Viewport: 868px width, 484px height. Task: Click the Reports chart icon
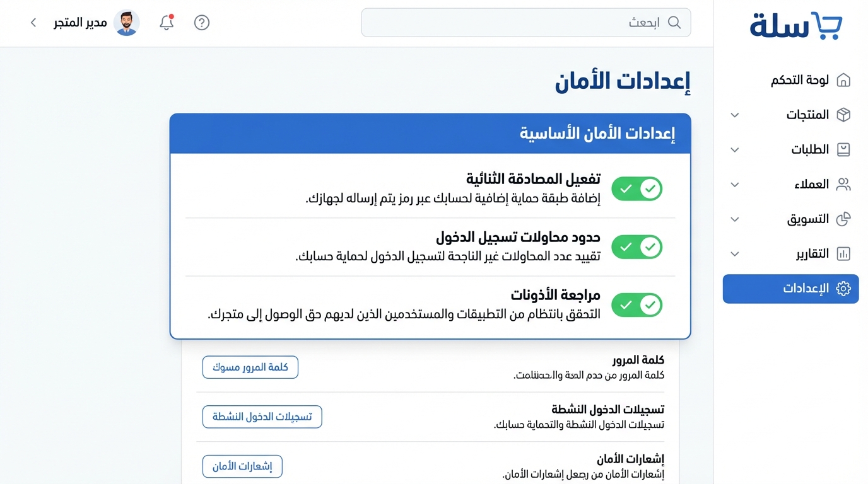coord(843,253)
